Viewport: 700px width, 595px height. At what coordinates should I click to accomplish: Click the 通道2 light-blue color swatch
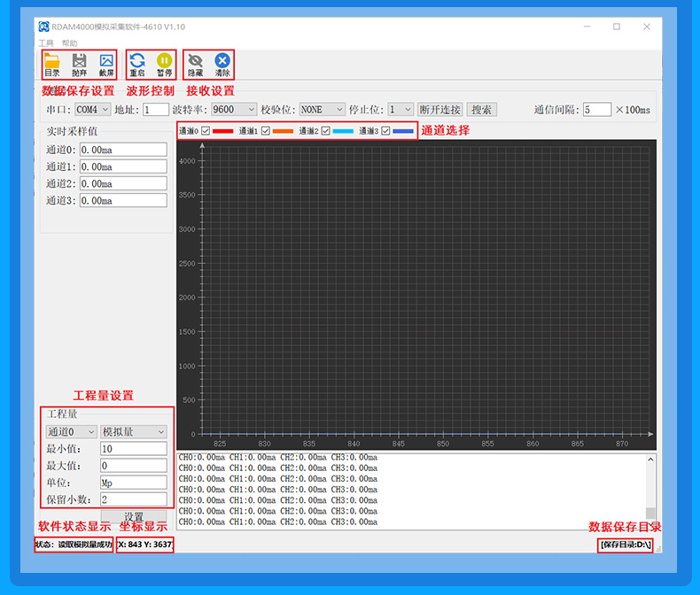343,131
